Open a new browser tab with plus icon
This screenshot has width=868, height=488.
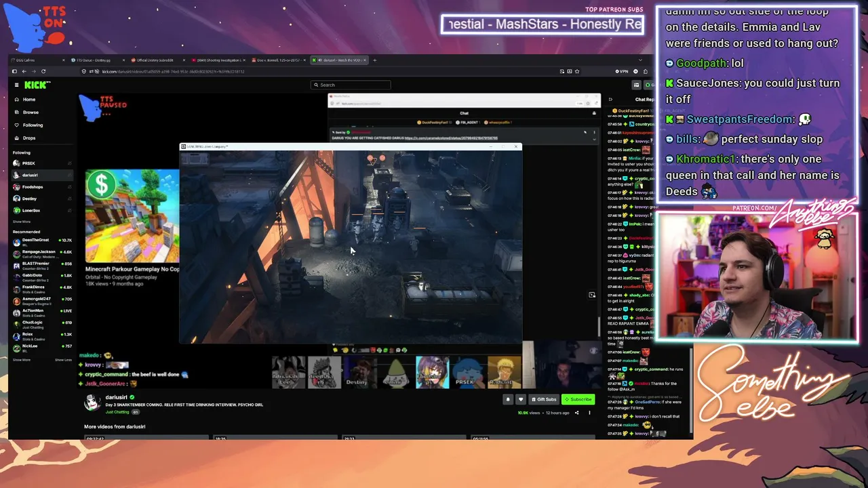(x=374, y=60)
